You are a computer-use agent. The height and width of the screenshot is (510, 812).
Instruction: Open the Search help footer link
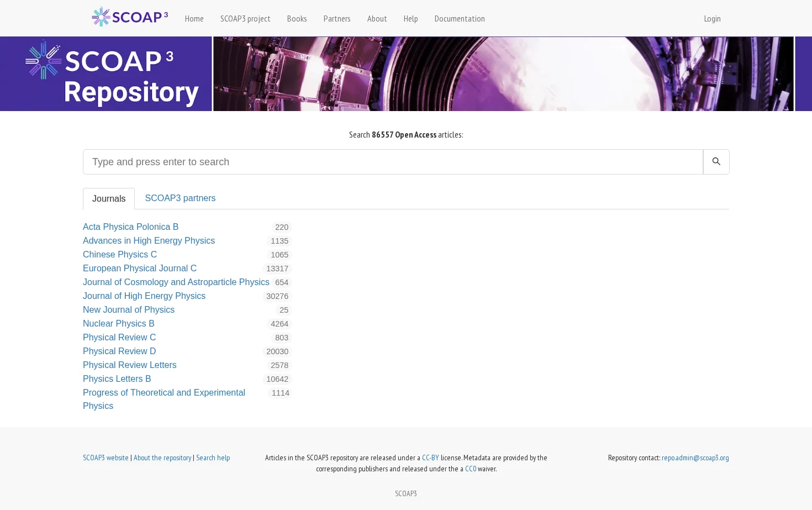point(213,458)
